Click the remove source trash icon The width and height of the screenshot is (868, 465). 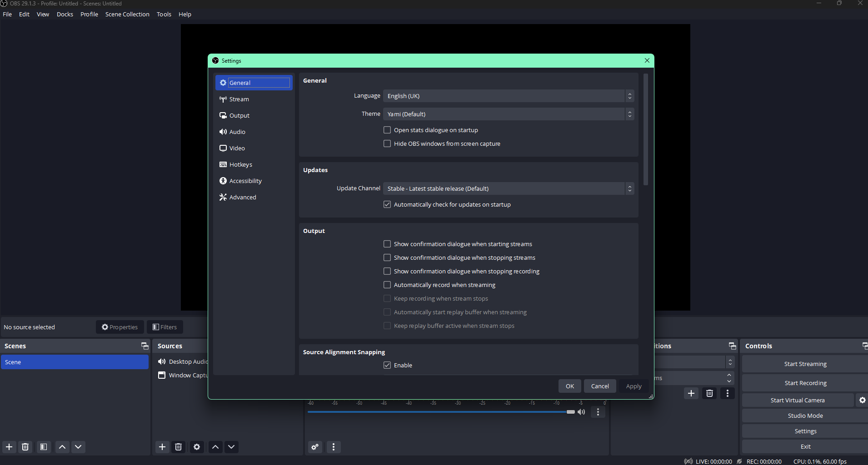(x=179, y=447)
